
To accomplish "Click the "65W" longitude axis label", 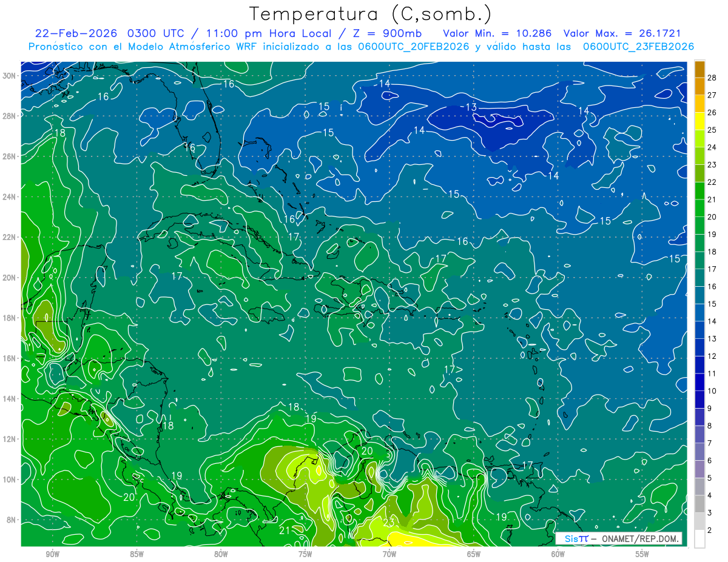I will tap(474, 554).
